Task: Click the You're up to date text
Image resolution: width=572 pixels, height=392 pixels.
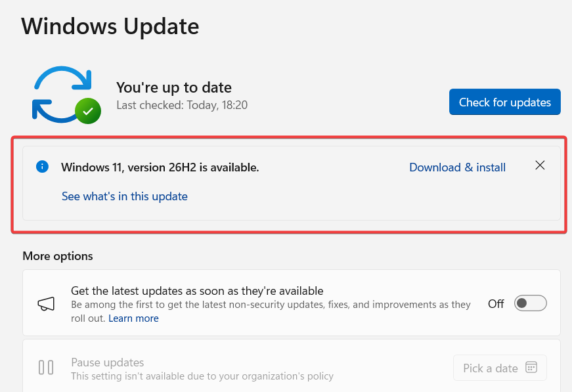Action: pyautogui.click(x=174, y=87)
